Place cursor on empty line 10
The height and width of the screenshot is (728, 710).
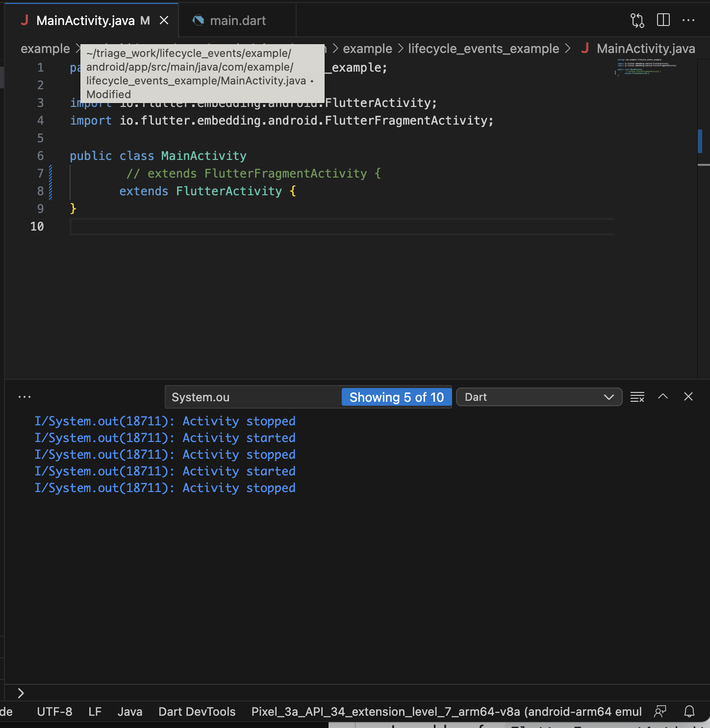[x=342, y=227]
